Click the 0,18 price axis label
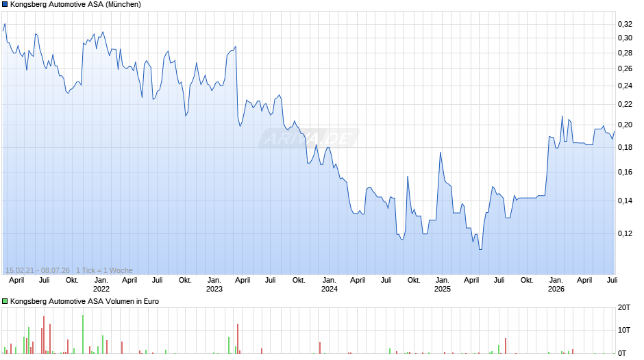Viewport: 644px width, 360px height. click(x=625, y=147)
